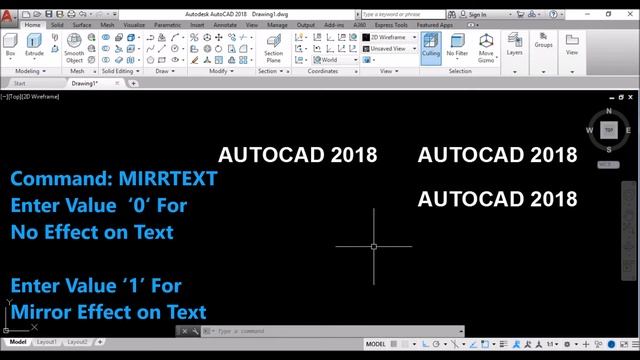Open the View panel button in ribbon
Viewport: 640px width, 360px height.
[x=572, y=44]
